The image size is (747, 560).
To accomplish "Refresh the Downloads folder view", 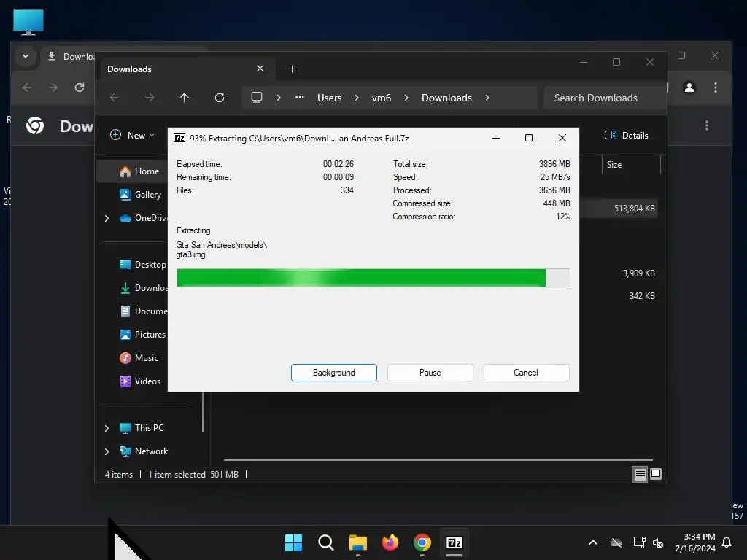I will pyautogui.click(x=219, y=98).
